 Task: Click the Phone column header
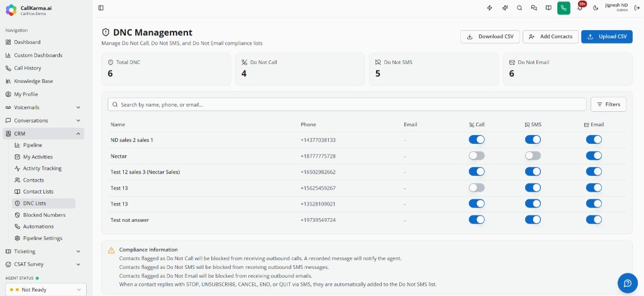308,124
